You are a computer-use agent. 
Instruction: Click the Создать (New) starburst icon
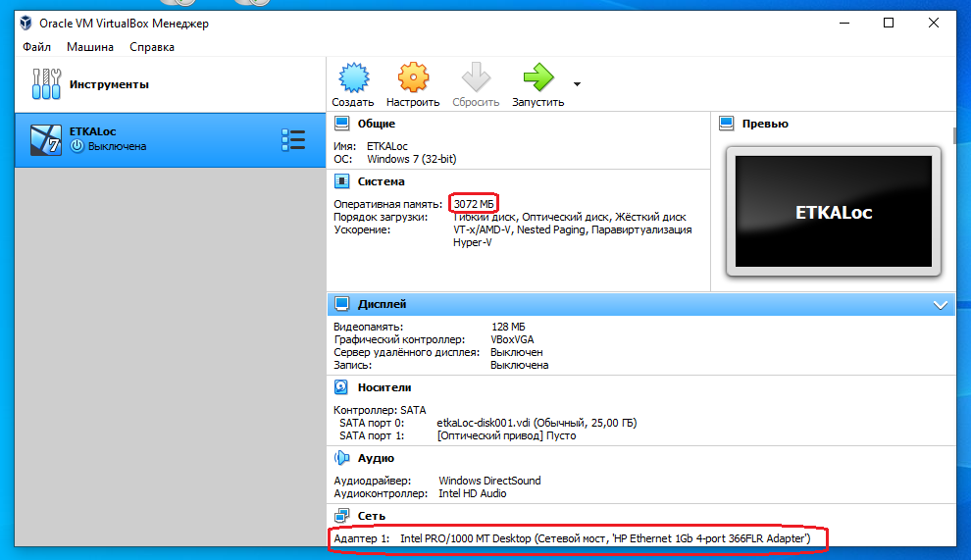[x=354, y=78]
